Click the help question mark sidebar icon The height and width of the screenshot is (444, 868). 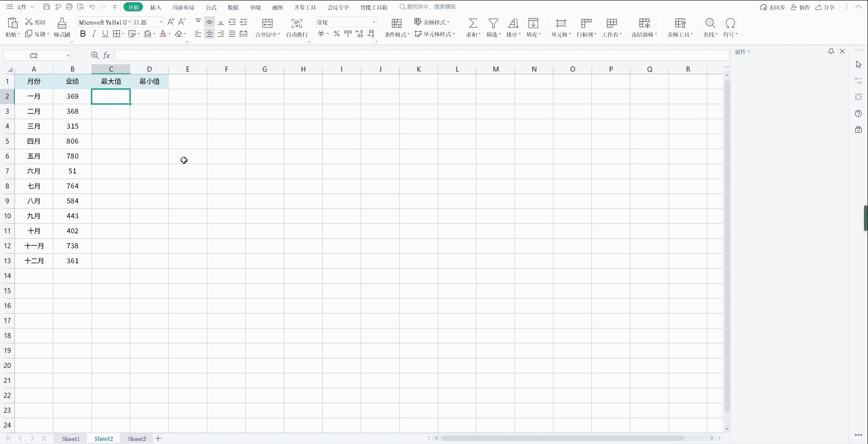click(858, 114)
